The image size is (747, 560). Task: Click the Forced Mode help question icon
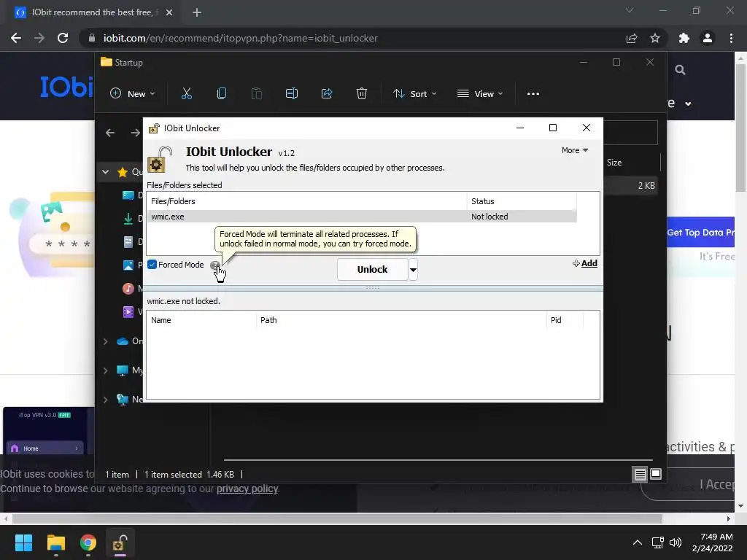(215, 265)
